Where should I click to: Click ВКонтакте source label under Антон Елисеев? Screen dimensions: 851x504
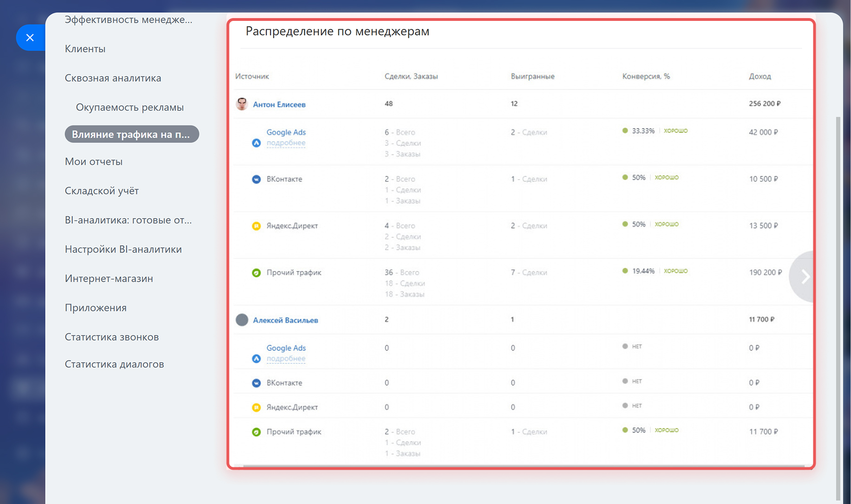284,179
